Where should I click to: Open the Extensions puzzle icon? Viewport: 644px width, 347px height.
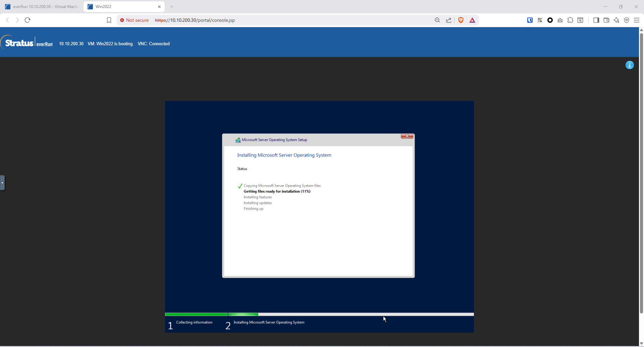(x=570, y=20)
